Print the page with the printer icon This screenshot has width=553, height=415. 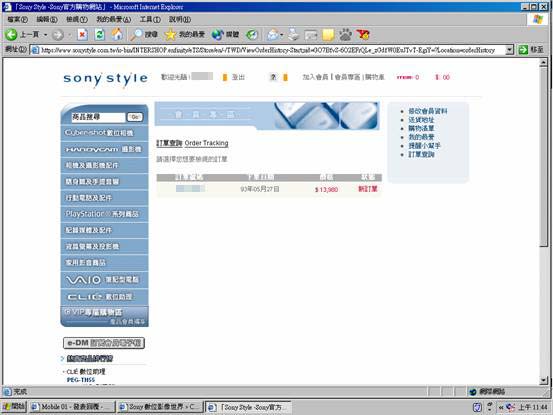(x=293, y=35)
